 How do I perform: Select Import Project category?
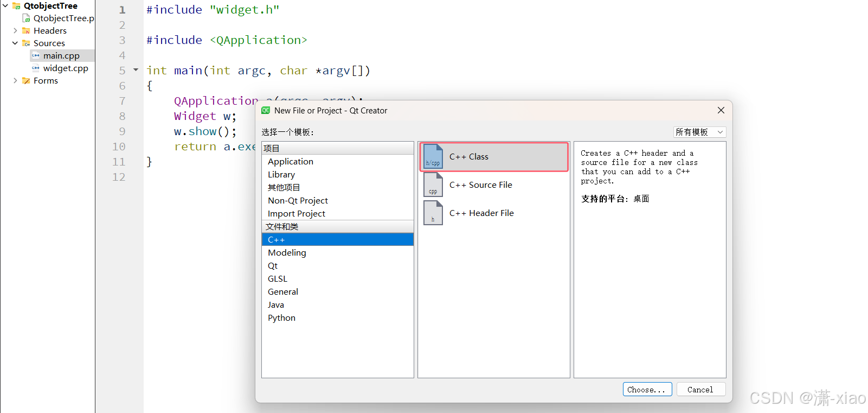[x=337, y=213]
